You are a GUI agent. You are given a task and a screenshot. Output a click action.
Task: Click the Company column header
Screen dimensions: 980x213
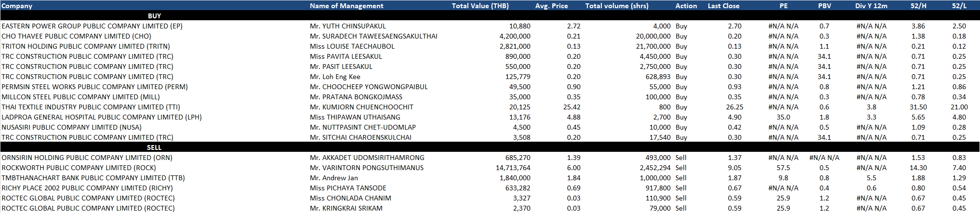tap(17, 6)
